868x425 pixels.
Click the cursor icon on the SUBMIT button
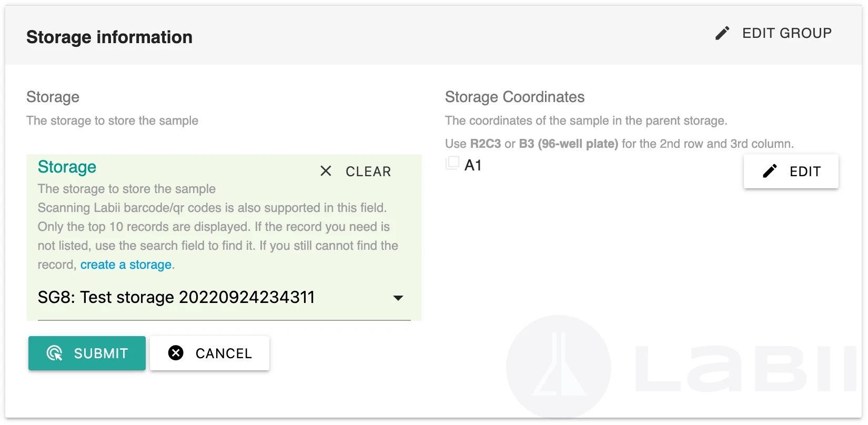point(55,353)
